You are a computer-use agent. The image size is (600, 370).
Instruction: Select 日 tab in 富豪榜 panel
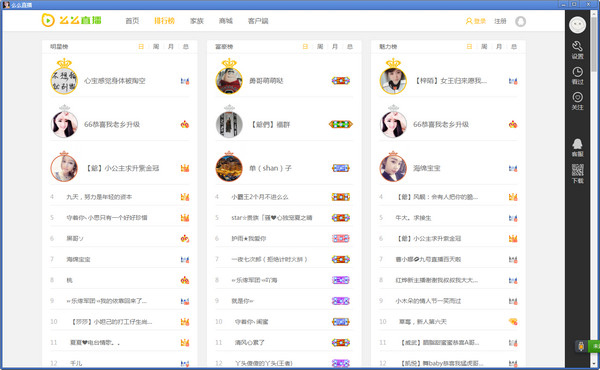(x=305, y=46)
